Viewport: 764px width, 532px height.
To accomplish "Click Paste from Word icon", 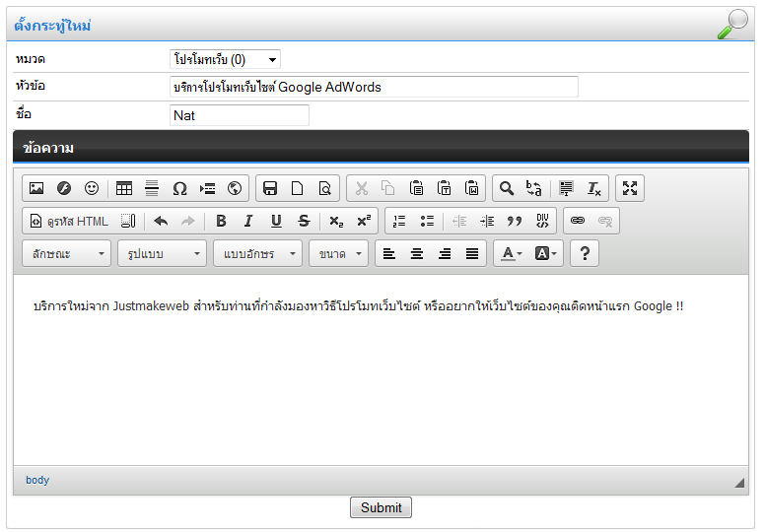I will (x=471, y=188).
